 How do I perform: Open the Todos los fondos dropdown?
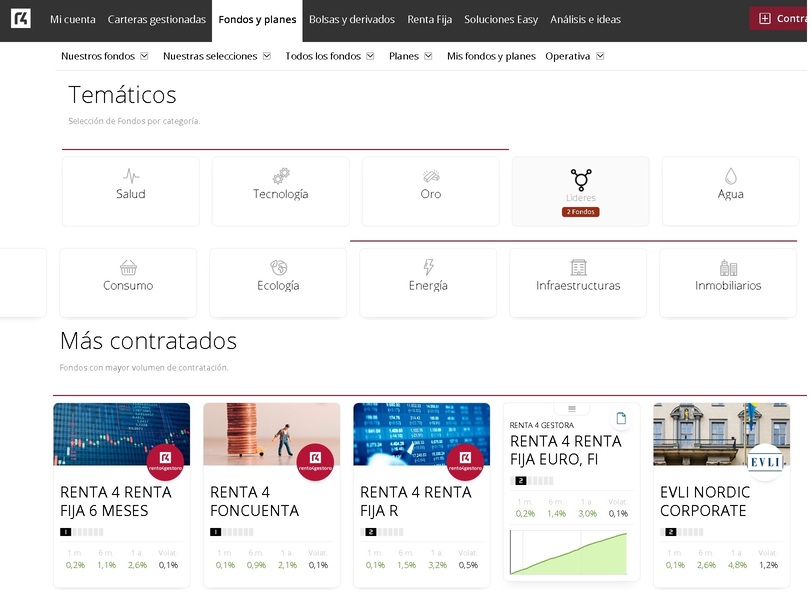(330, 57)
